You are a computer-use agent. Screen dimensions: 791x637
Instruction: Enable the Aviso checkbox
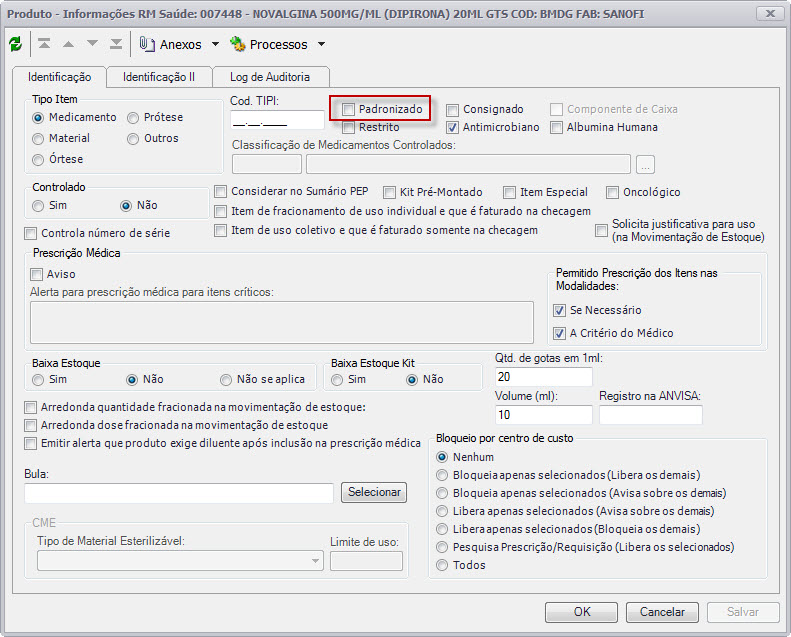pos(36,274)
